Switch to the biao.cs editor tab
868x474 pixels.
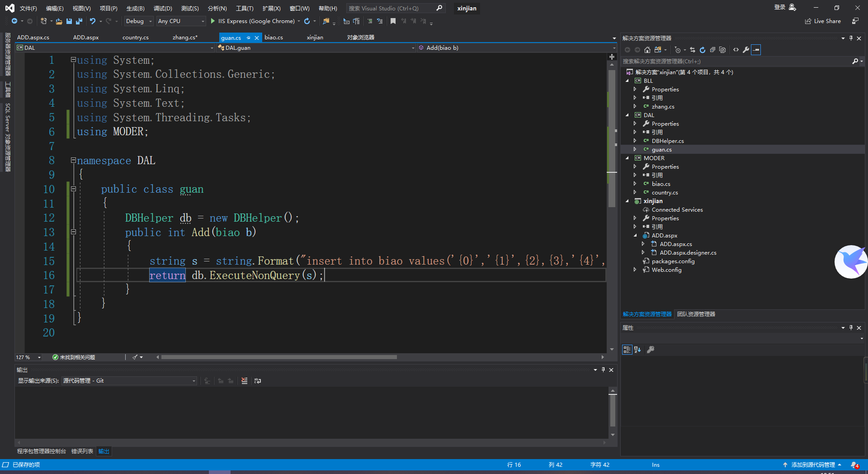pos(274,38)
